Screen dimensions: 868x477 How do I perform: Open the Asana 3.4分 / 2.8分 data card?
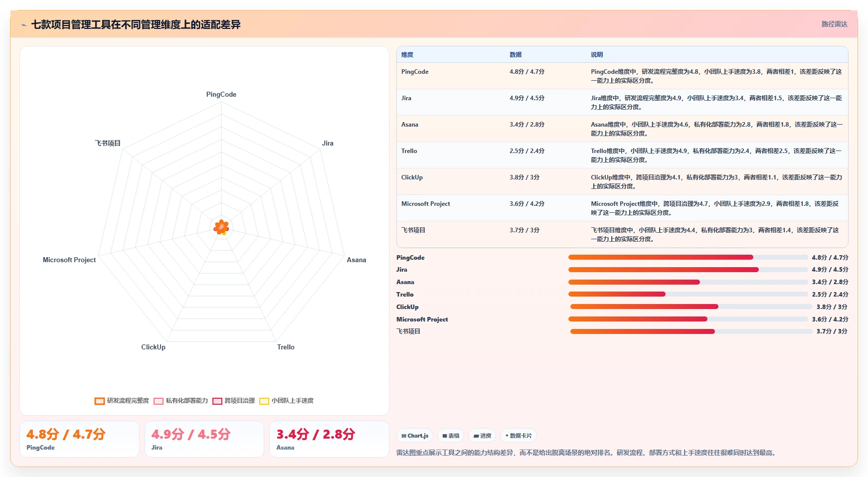pos(329,439)
